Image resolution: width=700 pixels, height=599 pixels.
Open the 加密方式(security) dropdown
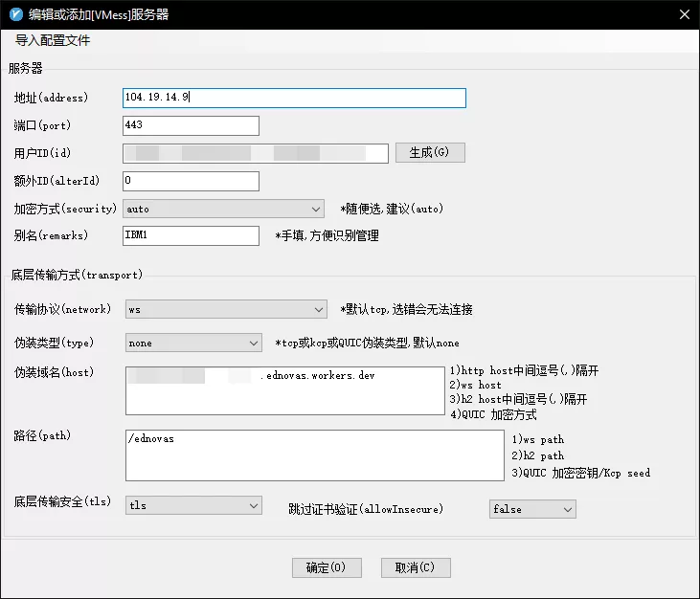224,209
